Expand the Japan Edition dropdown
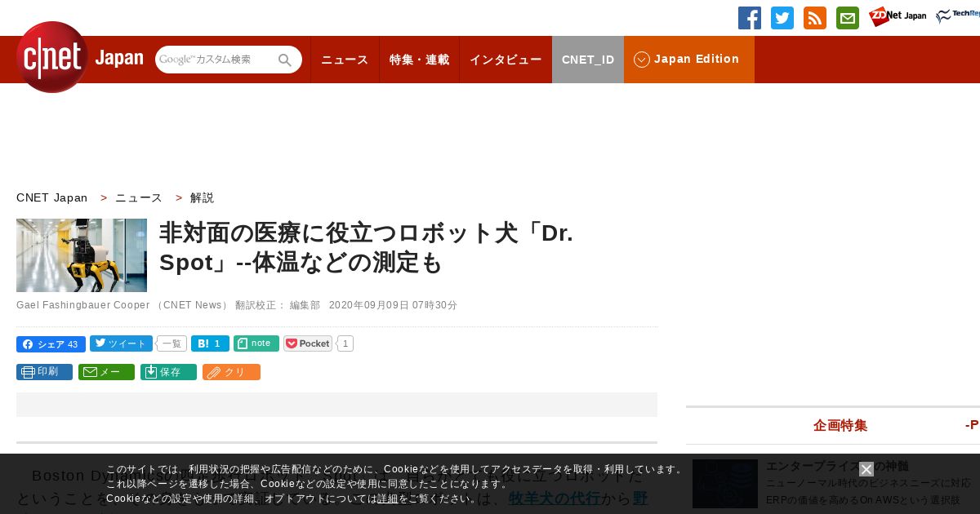Screen dimensions: 980x514 [x=689, y=60]
